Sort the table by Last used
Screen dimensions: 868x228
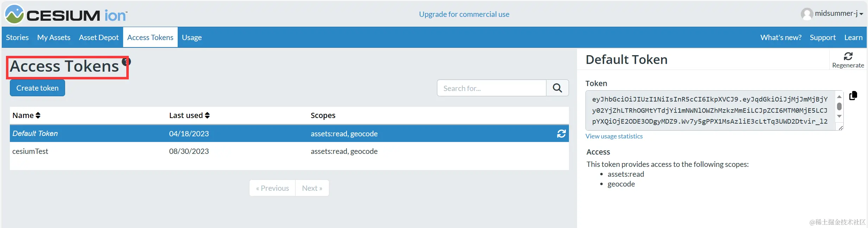189,115
